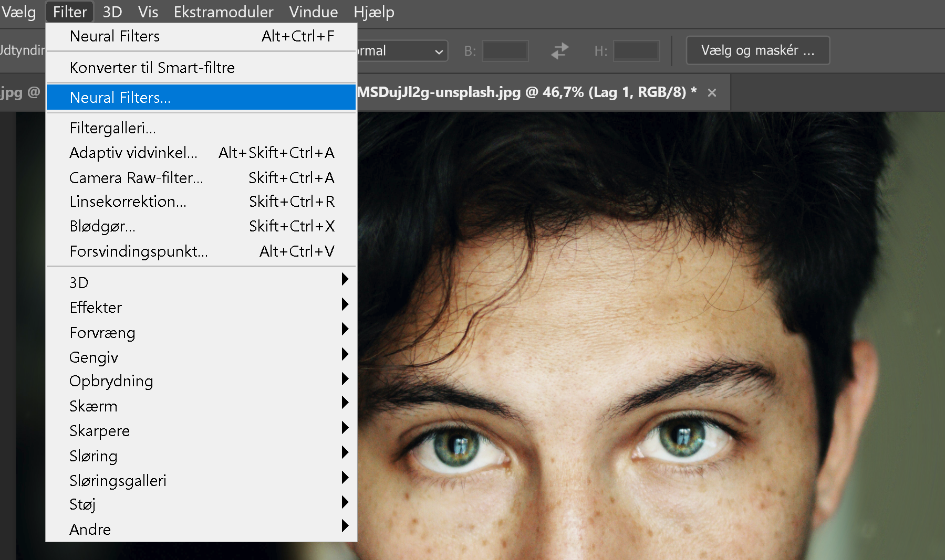Screen dimensions: 945x560
Task: Click the Vælg og maskér button
Action: pyautogui.click(x=757, y=50)
